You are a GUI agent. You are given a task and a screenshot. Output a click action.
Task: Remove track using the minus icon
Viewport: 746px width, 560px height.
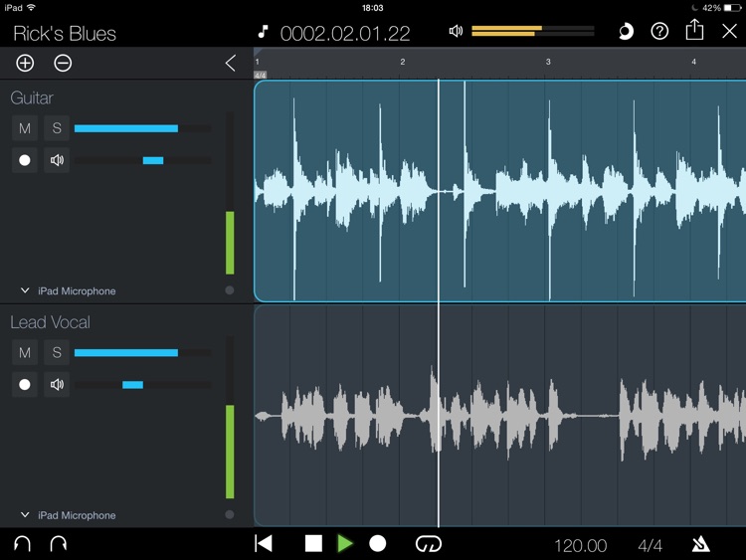tap(63, 64)
